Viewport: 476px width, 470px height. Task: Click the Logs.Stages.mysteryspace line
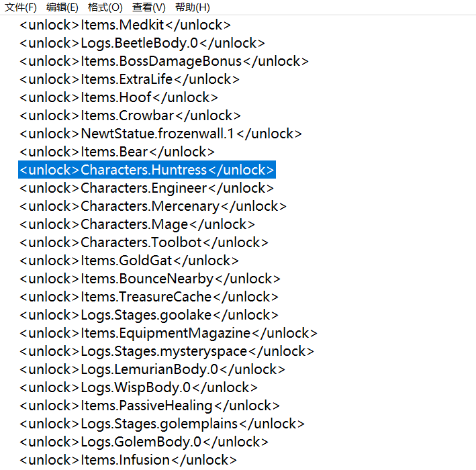(166, 352)
